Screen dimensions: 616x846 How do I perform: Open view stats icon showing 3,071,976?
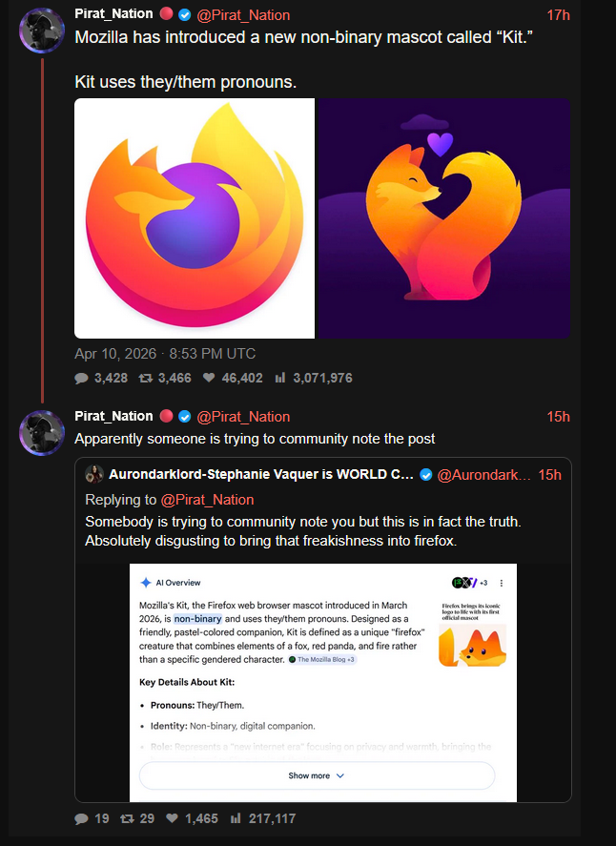click(x=280, y=378)
